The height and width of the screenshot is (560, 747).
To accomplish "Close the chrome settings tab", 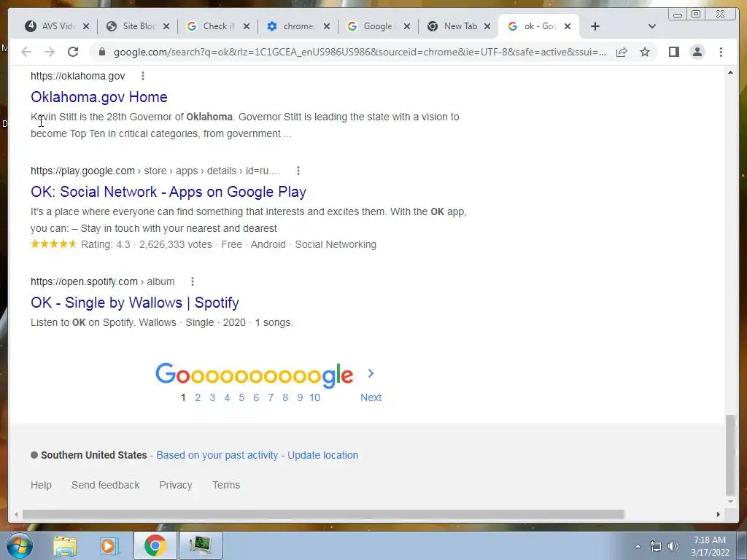I will (x=327, y=27).
